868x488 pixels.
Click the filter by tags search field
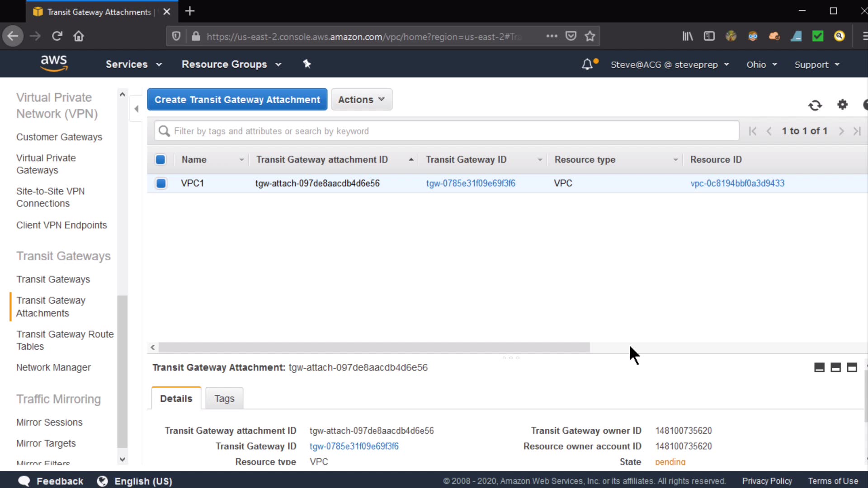[447, 131]
